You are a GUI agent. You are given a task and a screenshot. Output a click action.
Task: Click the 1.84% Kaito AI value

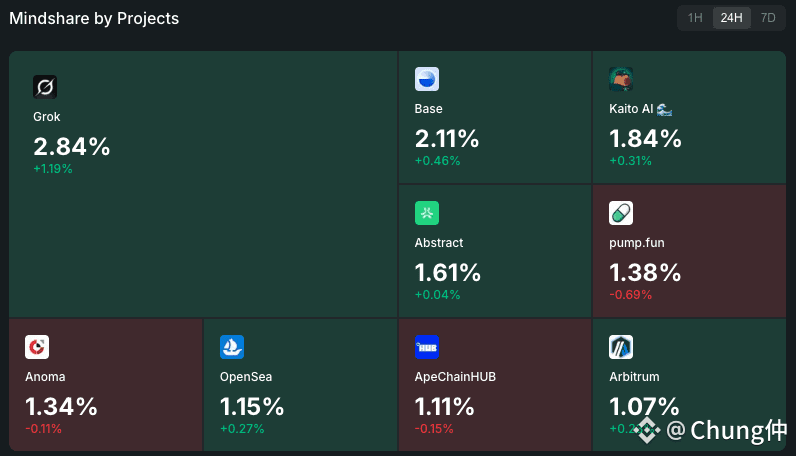(645, 139)
